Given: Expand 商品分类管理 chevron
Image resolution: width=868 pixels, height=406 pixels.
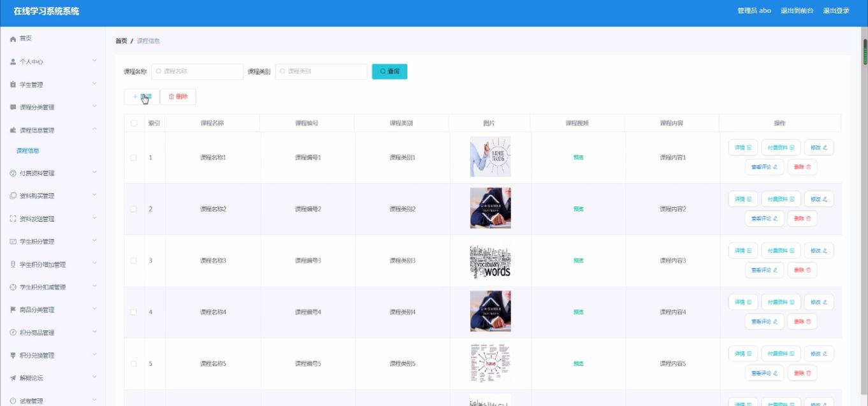Looking at the screenshot, I should point(94,310).
